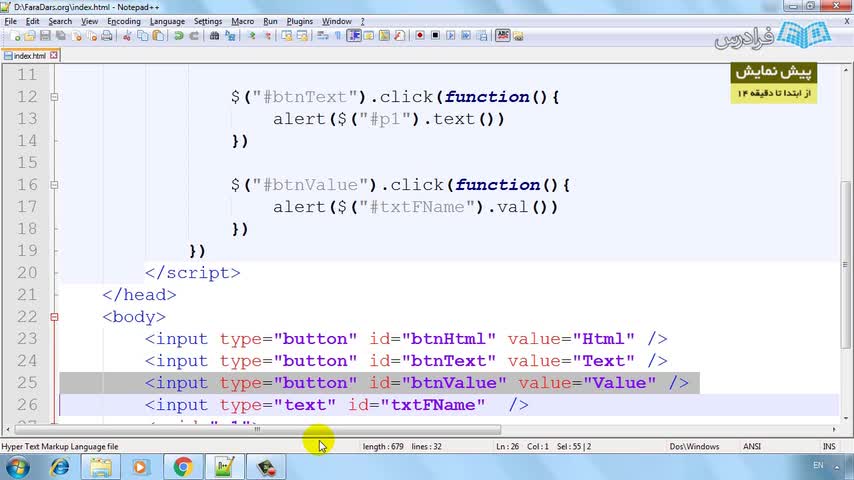Zoom in using the toolbar icon
The image size is (854, 480).
(x=252, y=36)
